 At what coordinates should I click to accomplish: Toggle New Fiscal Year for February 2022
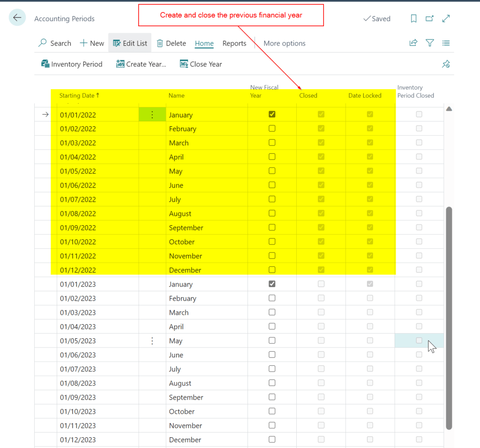pyautogui.click(x=272, y=129)
